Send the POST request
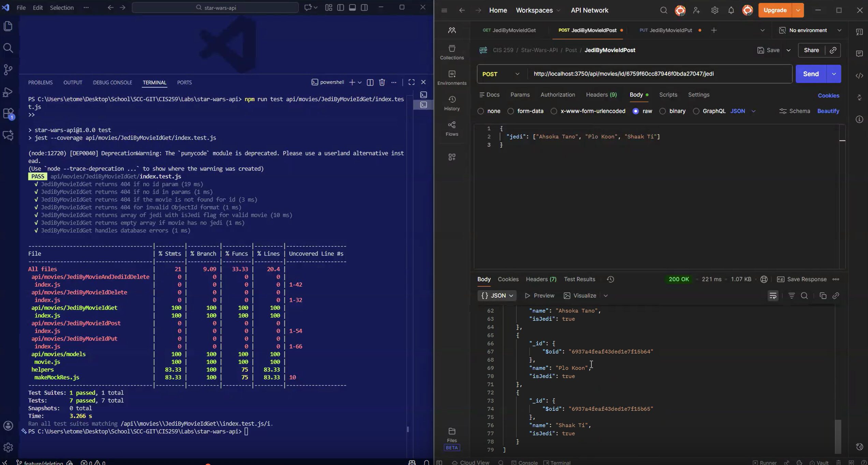 (x=810, y=74)
